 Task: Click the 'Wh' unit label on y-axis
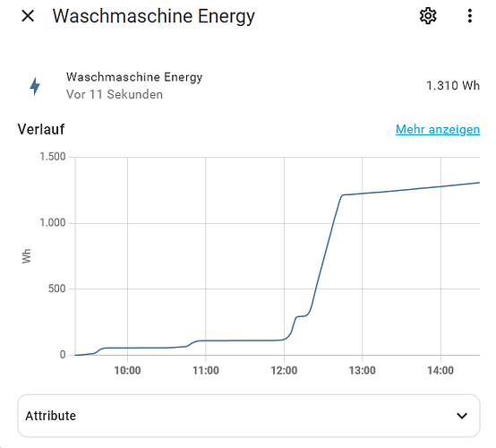[27, 256]
